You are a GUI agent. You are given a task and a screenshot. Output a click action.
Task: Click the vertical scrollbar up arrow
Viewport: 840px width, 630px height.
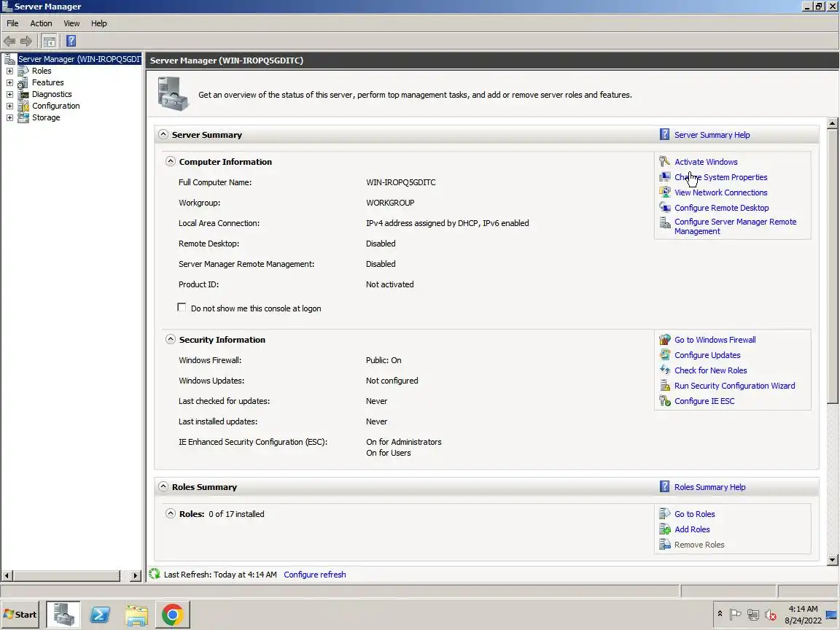click(832, 123)
